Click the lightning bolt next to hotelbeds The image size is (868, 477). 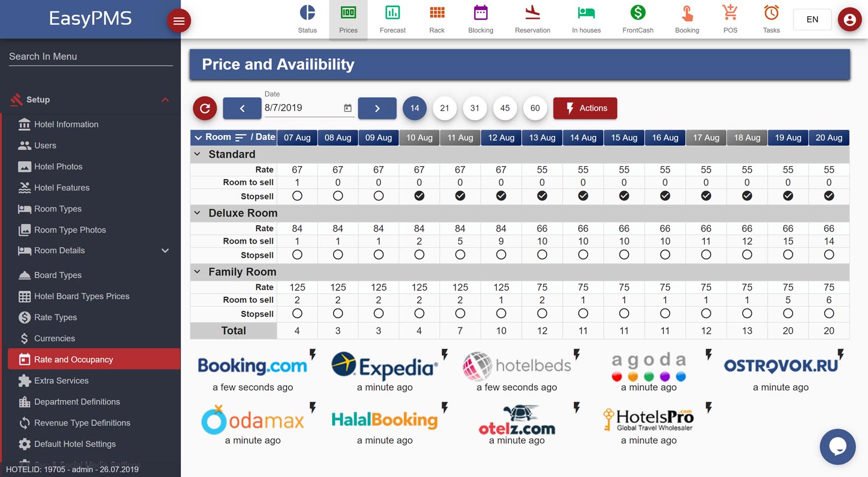[577, 354]
